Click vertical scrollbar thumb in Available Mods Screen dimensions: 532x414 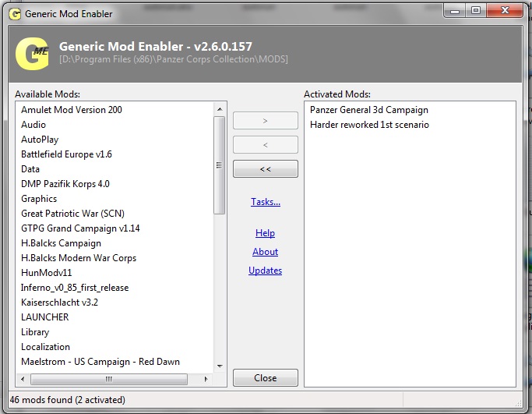[x=219, y=165]
